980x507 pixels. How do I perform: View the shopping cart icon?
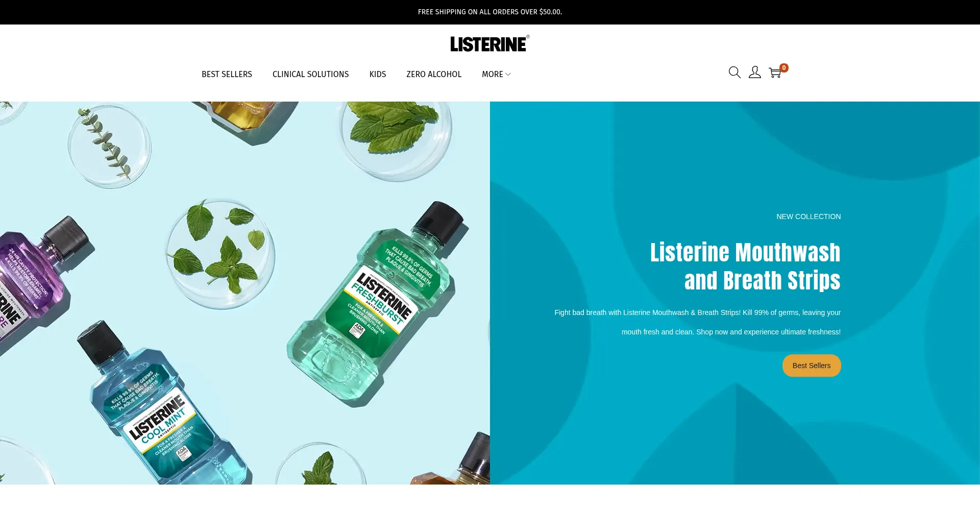775,73
